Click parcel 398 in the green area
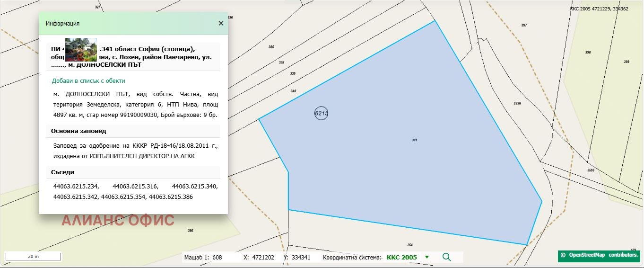Screen dimensions: 644x268 (588, 53)
